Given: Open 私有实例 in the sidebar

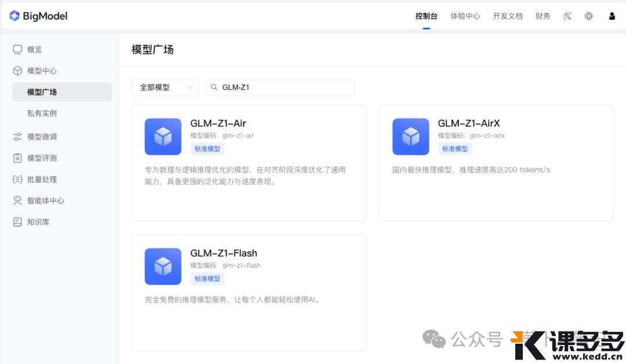Looking at the screenshot, I should pos(42,114).
